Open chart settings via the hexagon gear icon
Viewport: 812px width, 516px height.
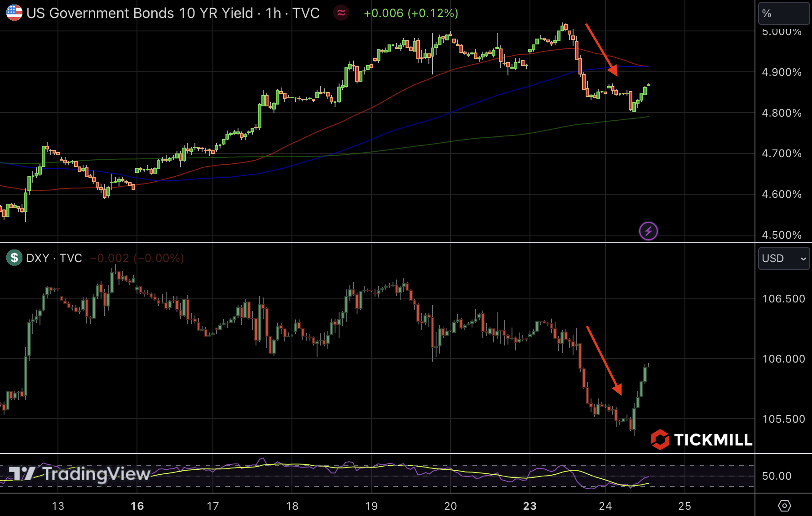(x=784, y=506)
